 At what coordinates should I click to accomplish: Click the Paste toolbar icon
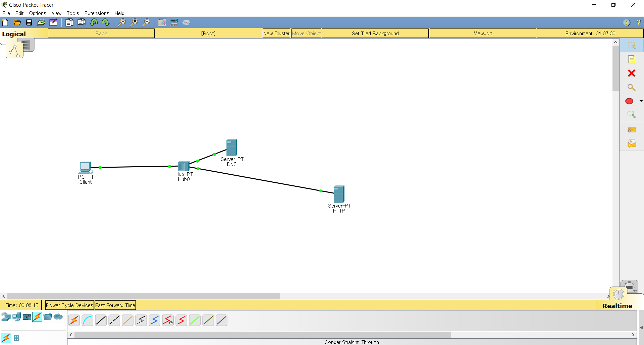click(82, 22)
